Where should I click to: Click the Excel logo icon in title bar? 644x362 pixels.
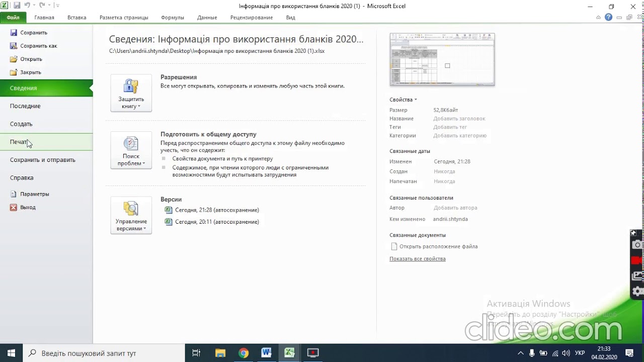pyautogui.click(x=5, y=6)
